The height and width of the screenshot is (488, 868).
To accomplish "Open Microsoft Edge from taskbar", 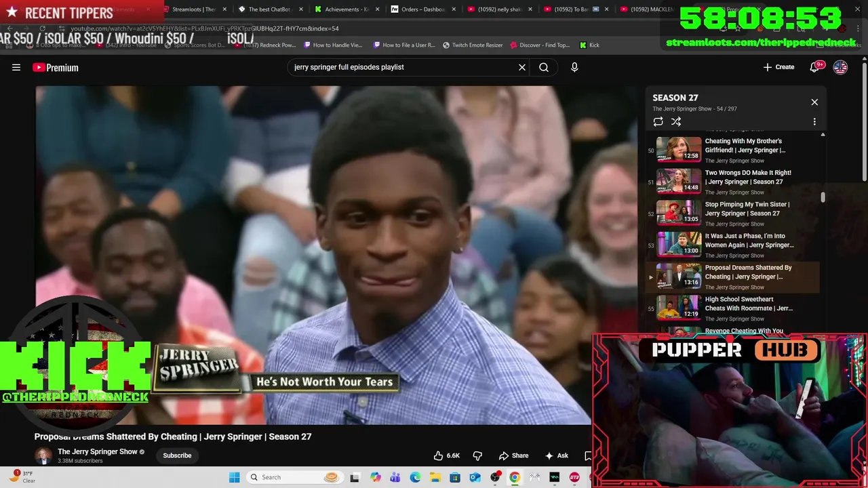I will (415, 477).
